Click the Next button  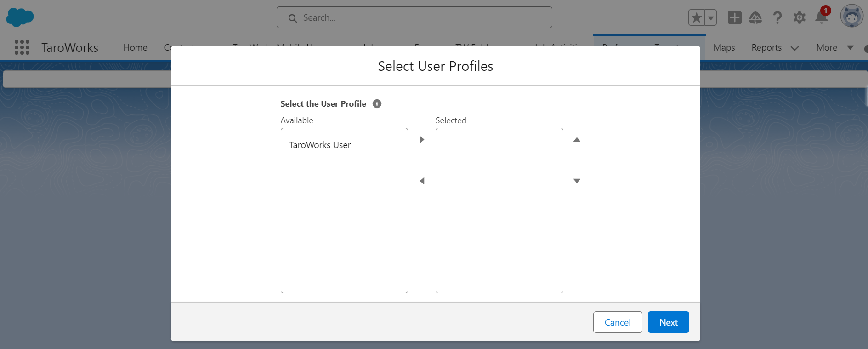[668, 322]
